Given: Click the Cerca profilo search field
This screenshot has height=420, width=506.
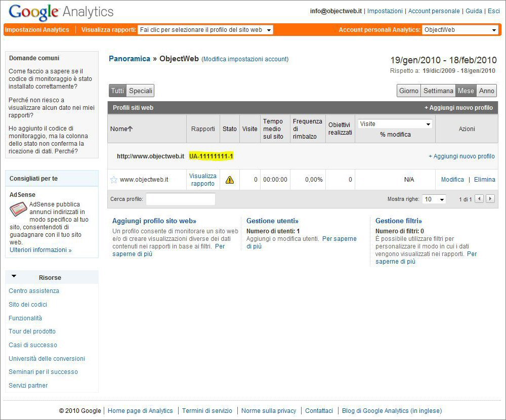Looking at the screenshot, I should click(x=181, y=199).
